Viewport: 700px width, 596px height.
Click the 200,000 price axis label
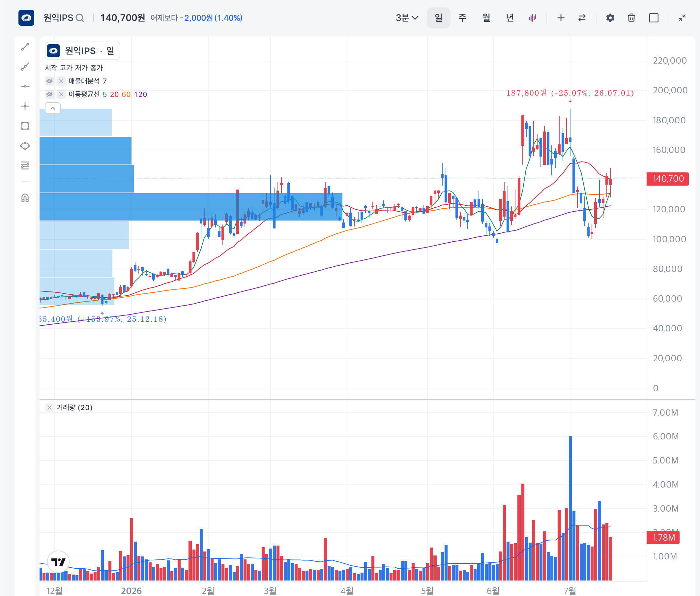[670, 90]
